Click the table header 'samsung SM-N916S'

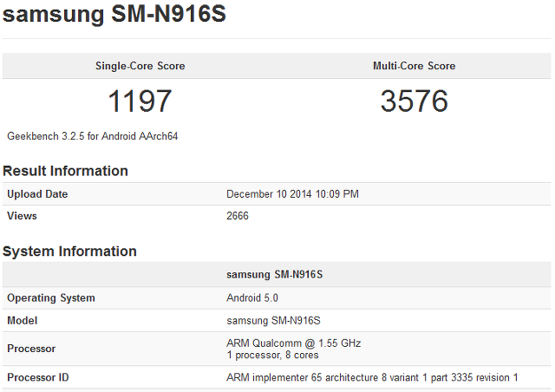(275, 274)
